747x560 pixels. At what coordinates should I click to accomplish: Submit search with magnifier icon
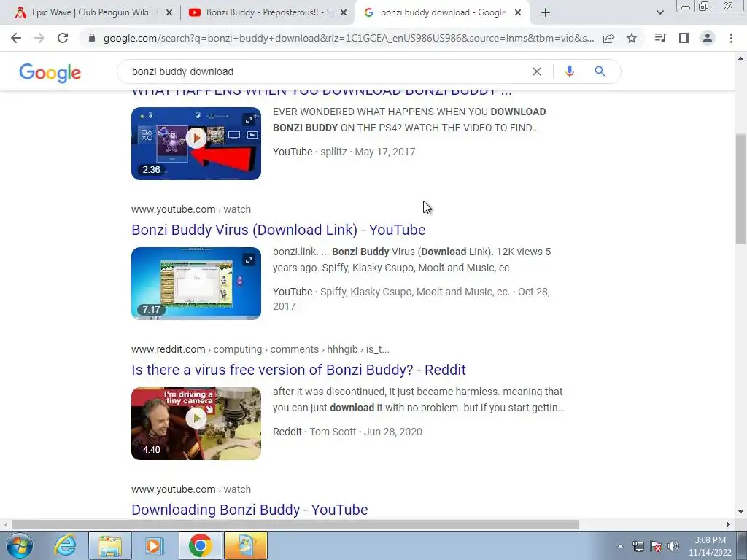pyautogui.click(x=600, y=71)
